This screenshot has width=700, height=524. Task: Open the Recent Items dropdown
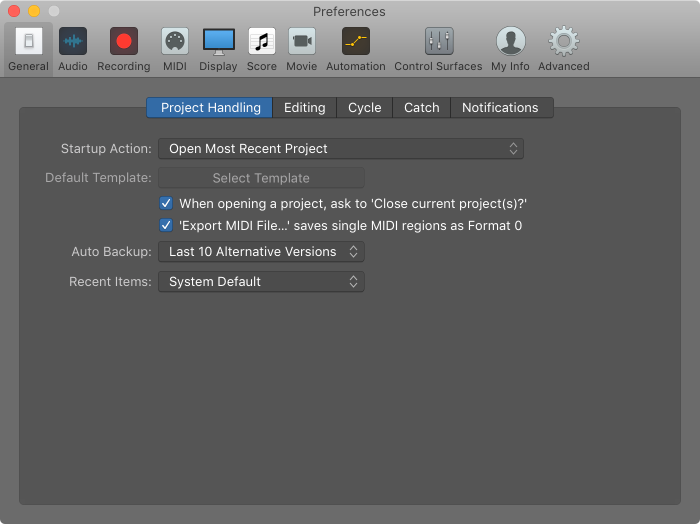261,282
